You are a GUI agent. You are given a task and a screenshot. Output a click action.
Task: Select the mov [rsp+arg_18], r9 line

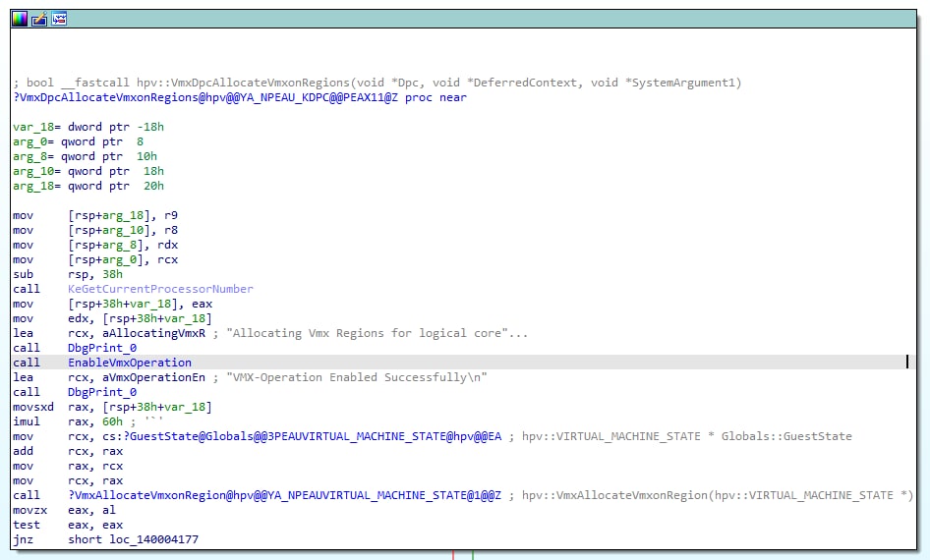(95, 215)
